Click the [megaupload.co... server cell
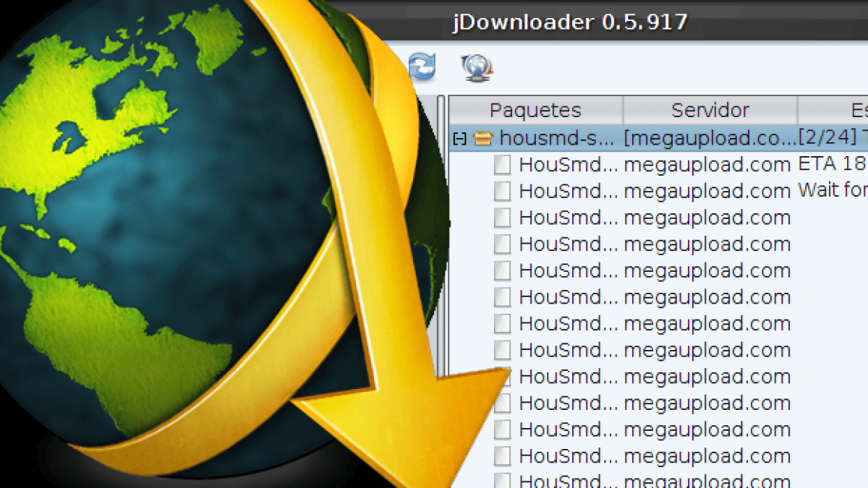The height and width of the screenshot is (488, 868). [x=710, y=137]
